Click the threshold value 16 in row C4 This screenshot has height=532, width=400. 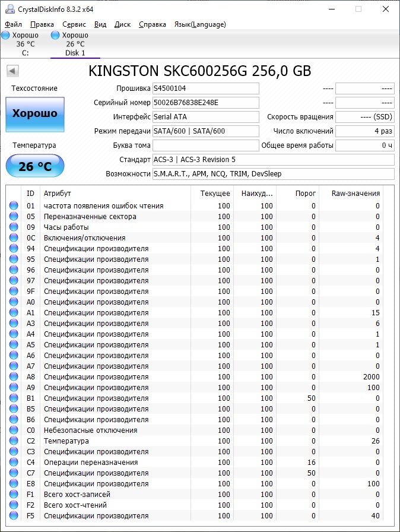pyautogui.click(x=311, y=462)
